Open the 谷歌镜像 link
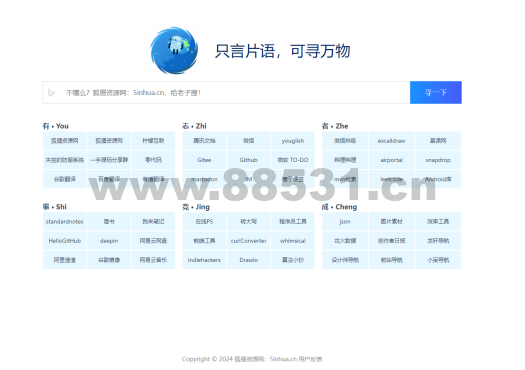This screenshot has height=370, width=525. click(109, 260)
